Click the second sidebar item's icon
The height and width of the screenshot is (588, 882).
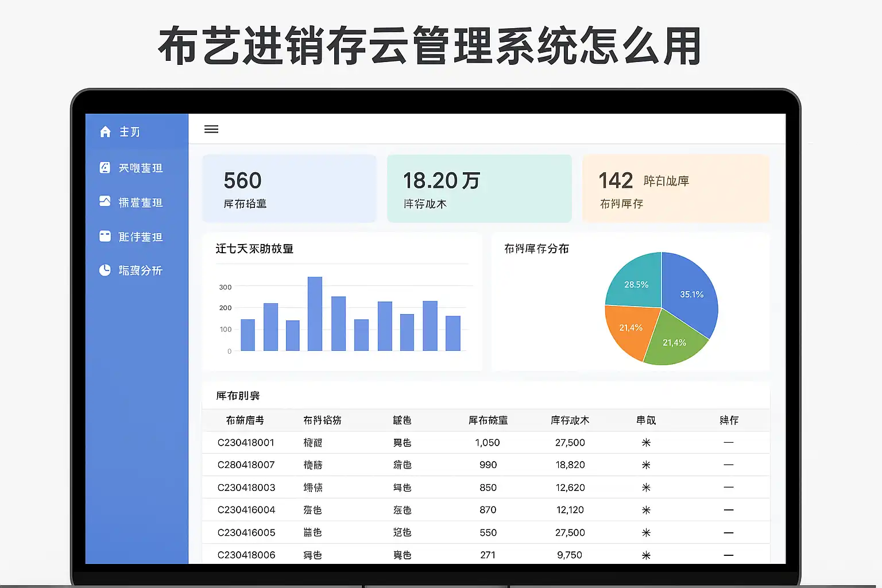(x=105, y=168)
